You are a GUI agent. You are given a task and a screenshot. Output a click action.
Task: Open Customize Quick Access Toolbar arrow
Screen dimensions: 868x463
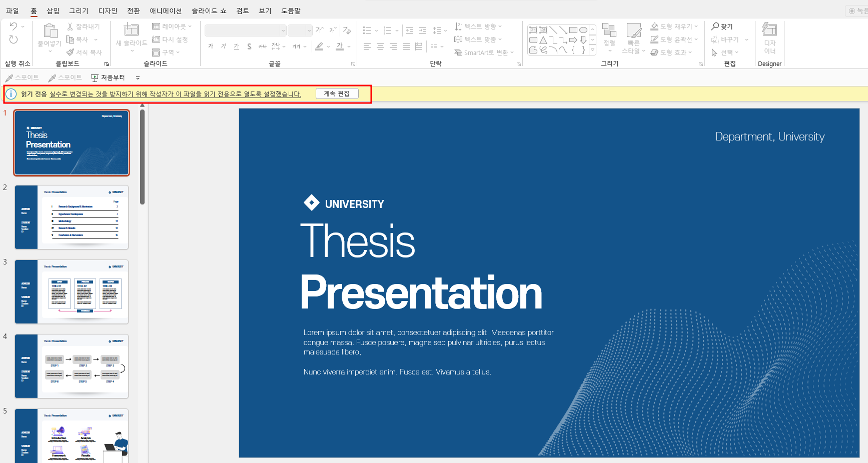coord(138,78)
